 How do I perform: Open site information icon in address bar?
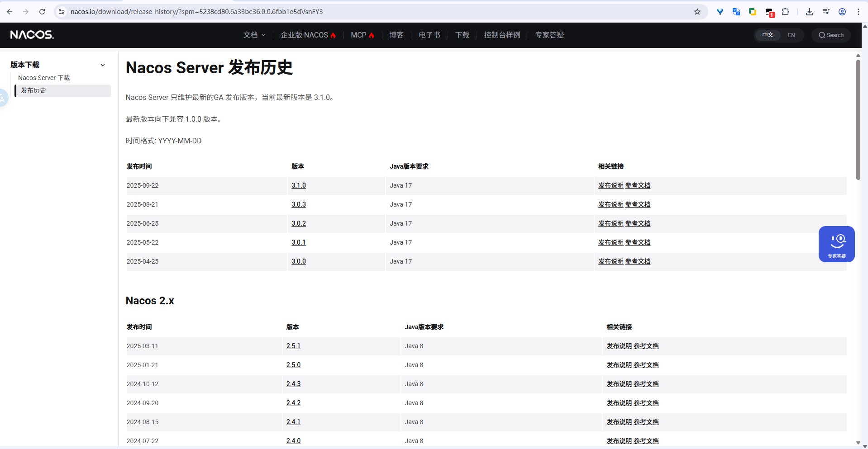[x=62, y=12]
